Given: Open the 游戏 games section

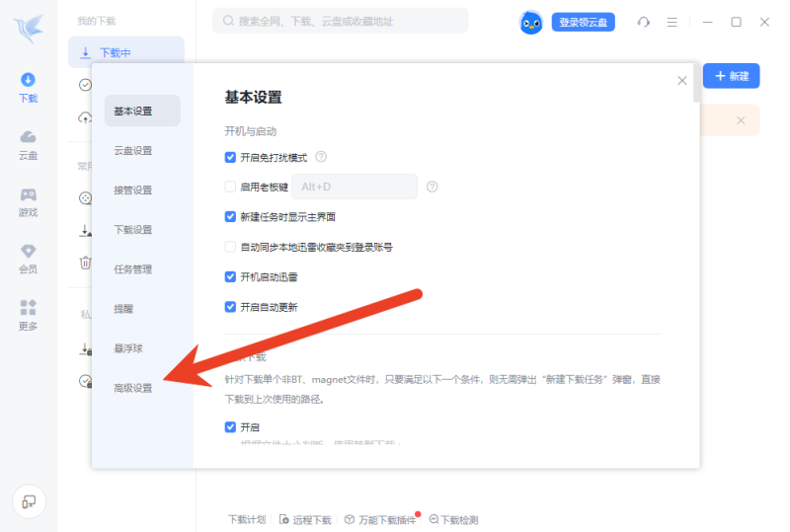Looking at the screenshot, I should pos(29,202).
